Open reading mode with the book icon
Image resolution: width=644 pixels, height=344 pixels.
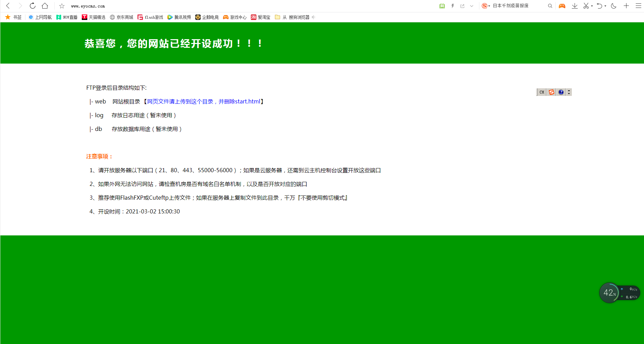tap(442, 6)
